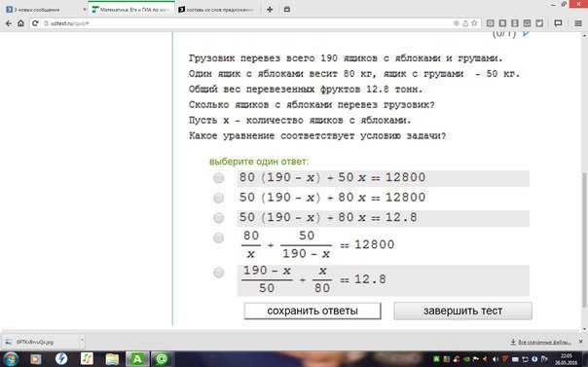Screen dimensions: 588x367
Task: Open the browser home page icon
Action: coord(20,23)
